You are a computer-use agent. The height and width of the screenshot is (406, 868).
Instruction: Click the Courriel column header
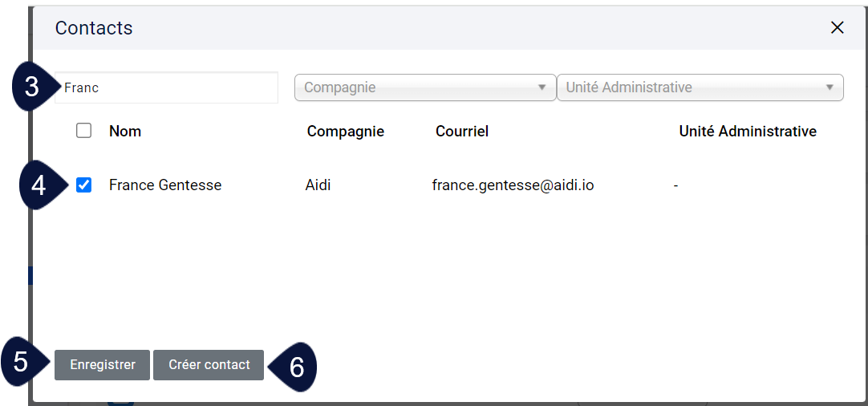(462, 132)
